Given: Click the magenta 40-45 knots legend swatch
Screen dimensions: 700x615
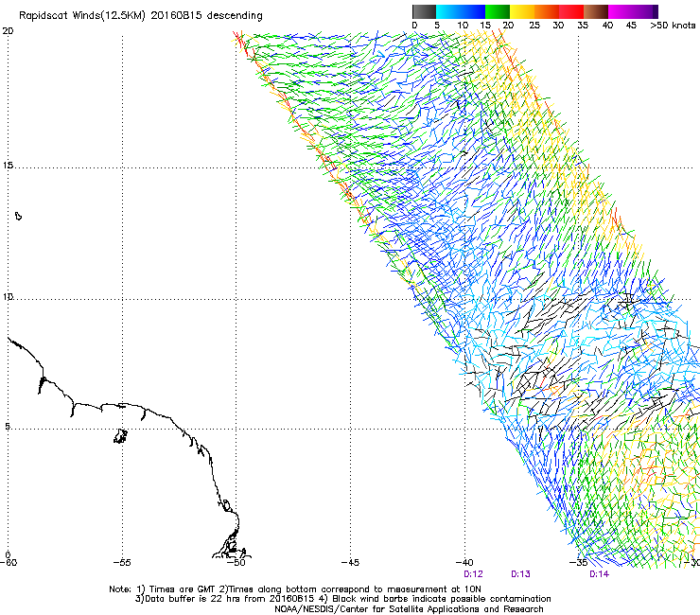Looking at the screenshot, I should click(x=621, y=11).
